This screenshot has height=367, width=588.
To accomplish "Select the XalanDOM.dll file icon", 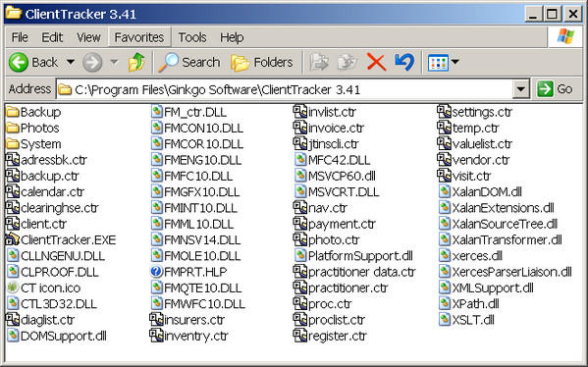I will (x=445, y=191).
